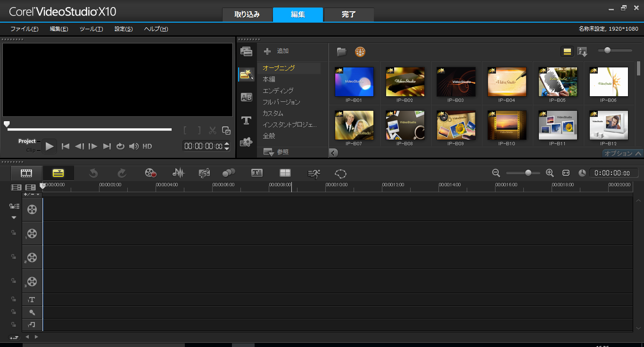The width and height of the screenshot is (644, 347).
Task: Toggle lock on overlay track 1
Action: [x=14, y=232]
